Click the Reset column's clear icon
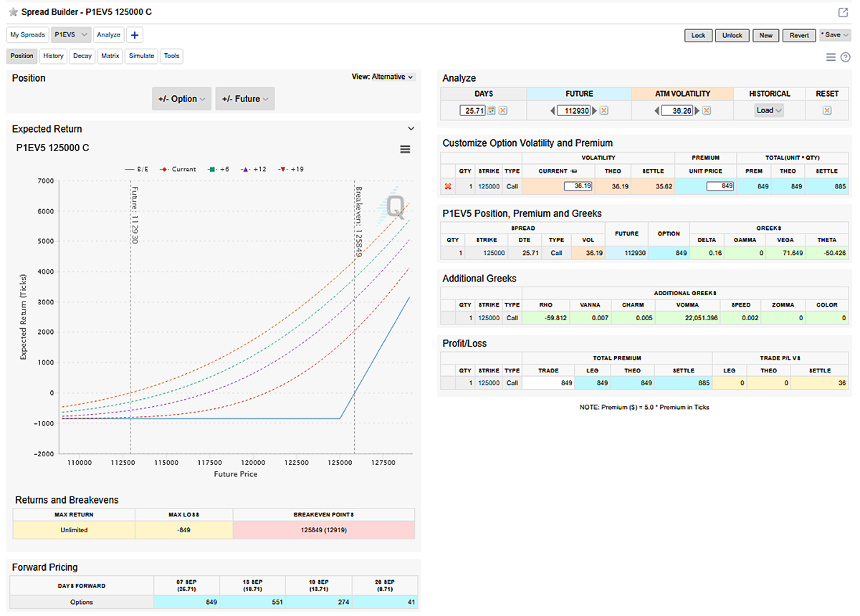This screenshot has height=616, width=860. click(827, 110)
